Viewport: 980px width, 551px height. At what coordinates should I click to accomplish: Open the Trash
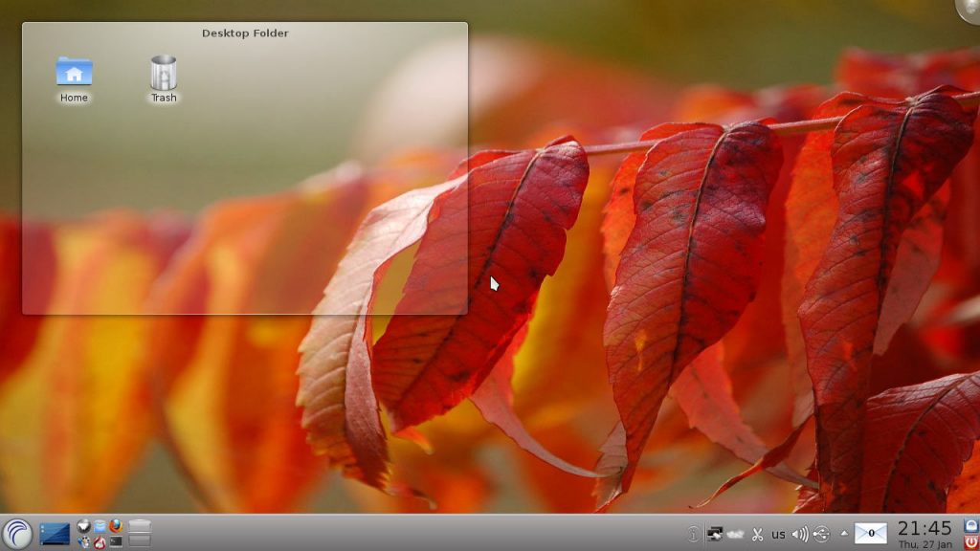tap(162, 72)
